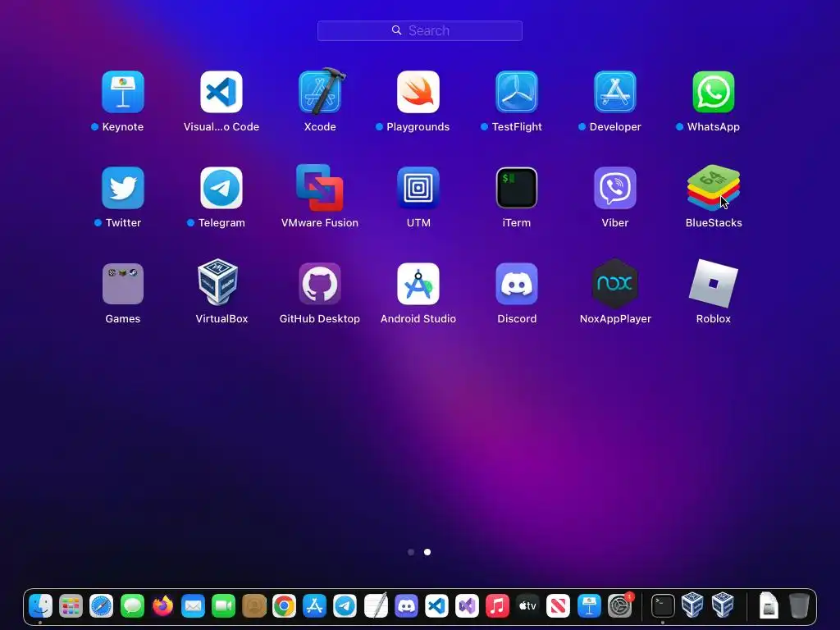Open TestFlight app
The width and height of the screenshot is (840, 630).
(x=517, y=92)
